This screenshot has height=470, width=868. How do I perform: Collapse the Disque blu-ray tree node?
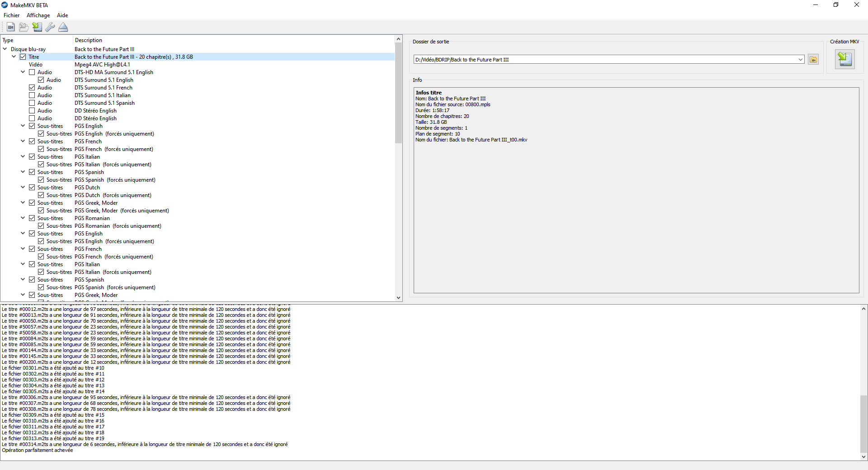5,49
